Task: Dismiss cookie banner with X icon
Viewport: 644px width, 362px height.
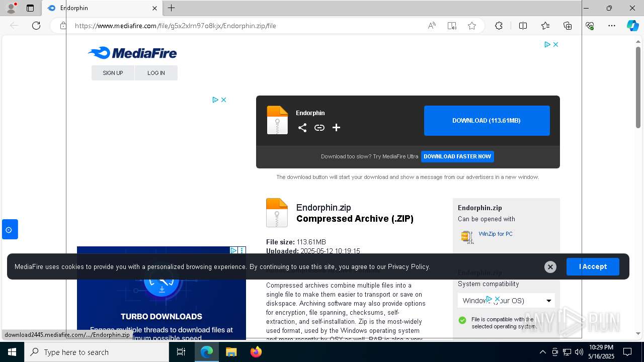Action: coord(550,267)
